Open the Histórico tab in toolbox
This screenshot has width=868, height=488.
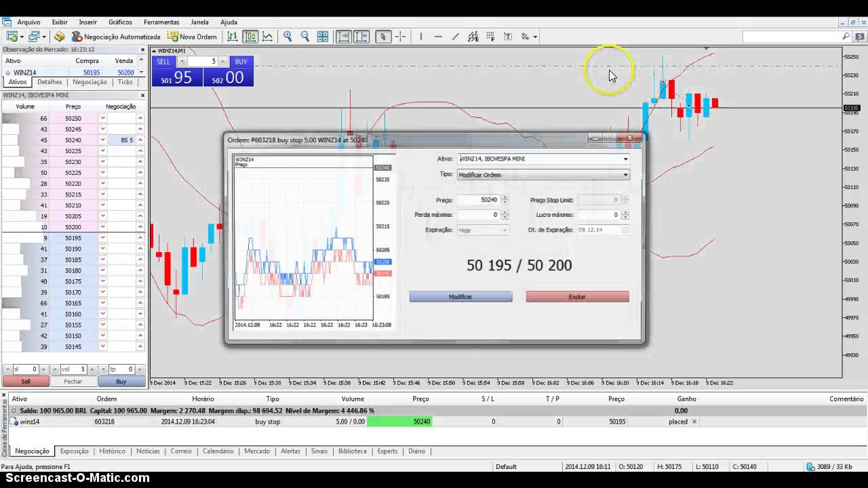pos(112,451)
